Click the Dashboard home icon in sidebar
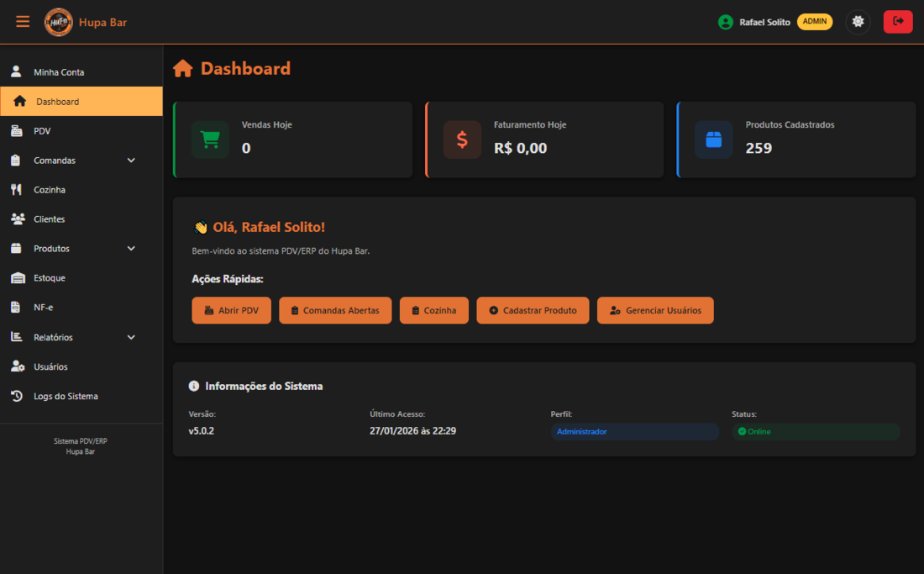Viewport: 924px width, 574px height. [19, 102]
